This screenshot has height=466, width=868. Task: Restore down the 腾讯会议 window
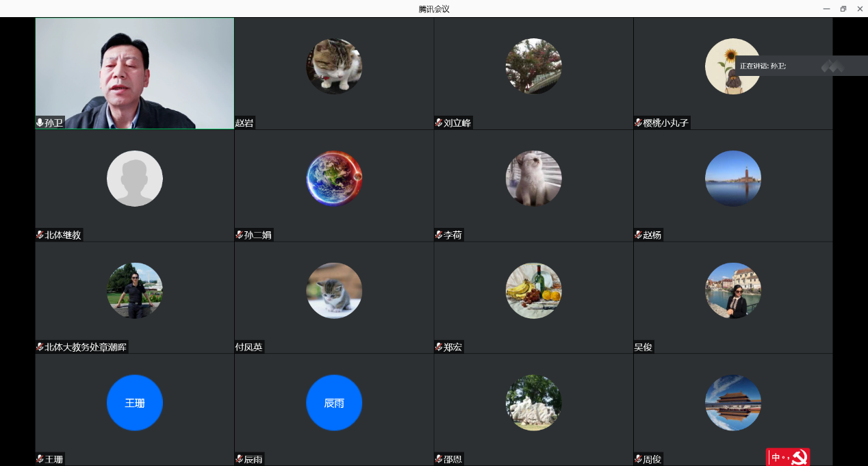tap(843, 9)
